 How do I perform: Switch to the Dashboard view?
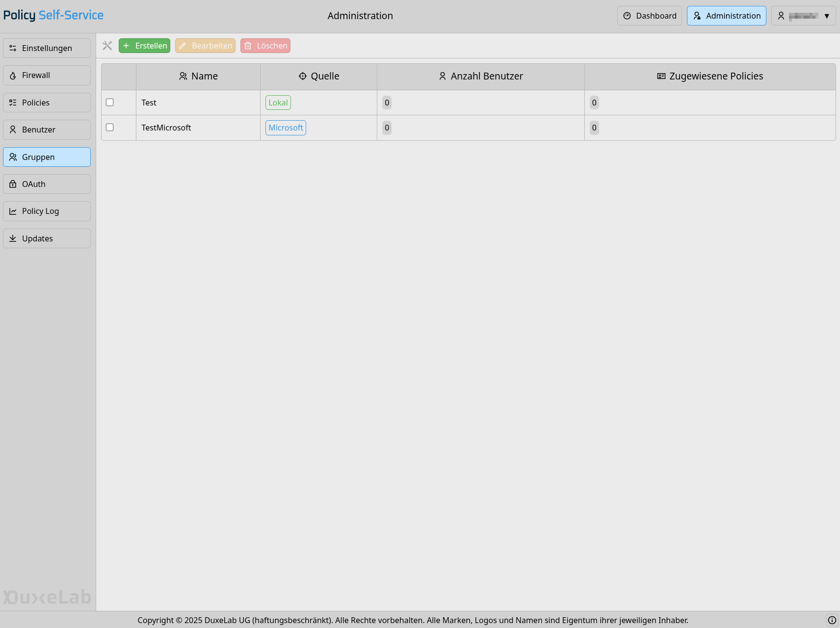(x=649, y=16)
